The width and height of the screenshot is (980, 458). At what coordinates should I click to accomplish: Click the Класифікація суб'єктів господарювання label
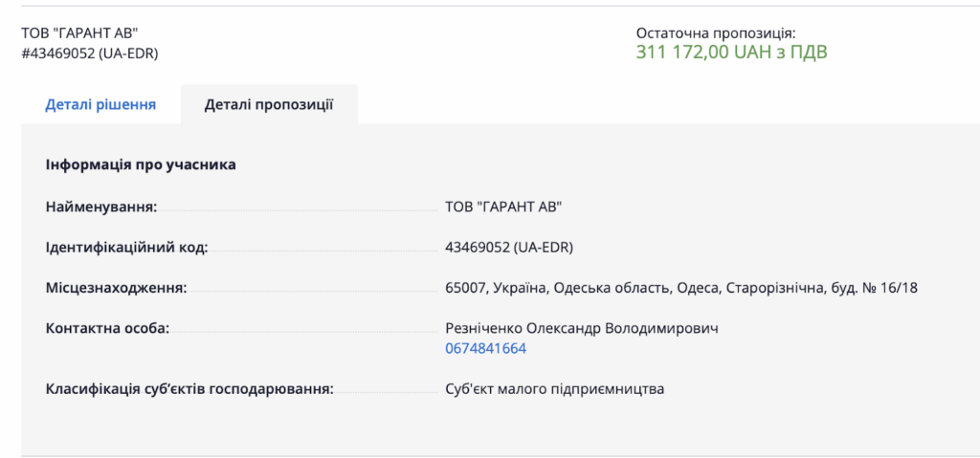pyautogui.click(x=189, y=389)
